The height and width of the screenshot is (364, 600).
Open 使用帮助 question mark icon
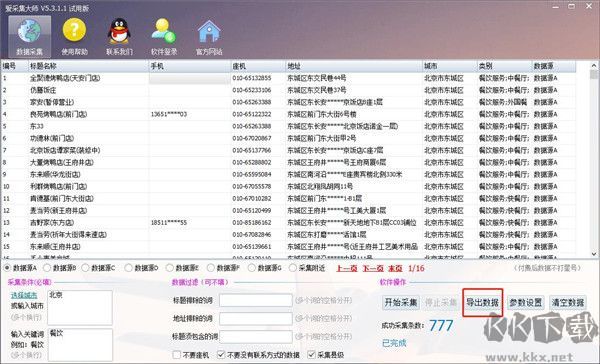pyautogui.click(x=74, y=36)
